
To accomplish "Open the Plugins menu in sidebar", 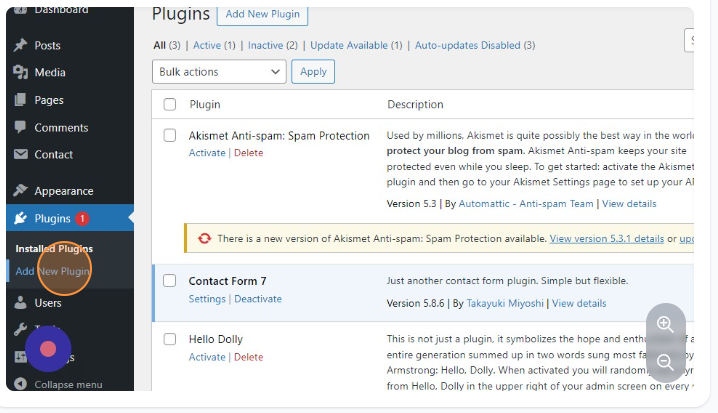I will pyautogui.click(x=53, y=219).
